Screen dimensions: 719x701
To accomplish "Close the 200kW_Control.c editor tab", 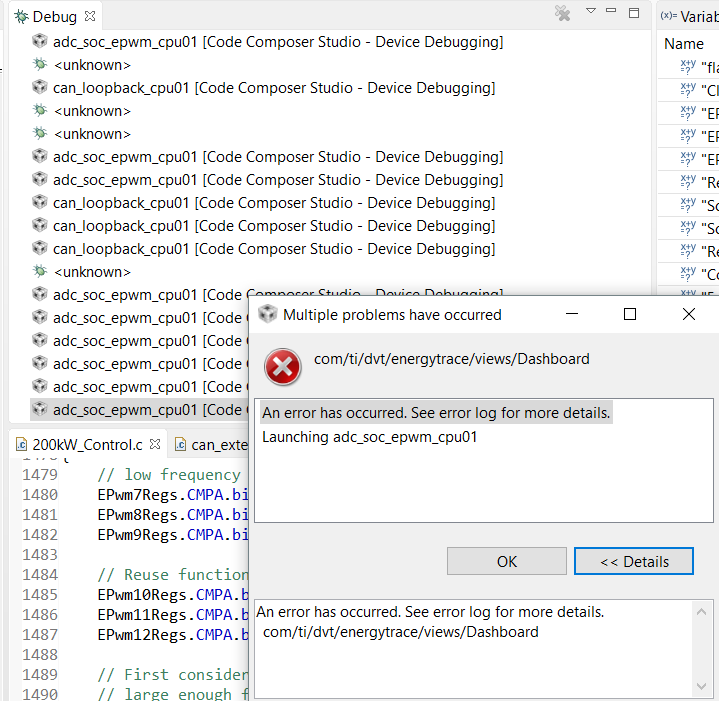I will tap(155, 444).
